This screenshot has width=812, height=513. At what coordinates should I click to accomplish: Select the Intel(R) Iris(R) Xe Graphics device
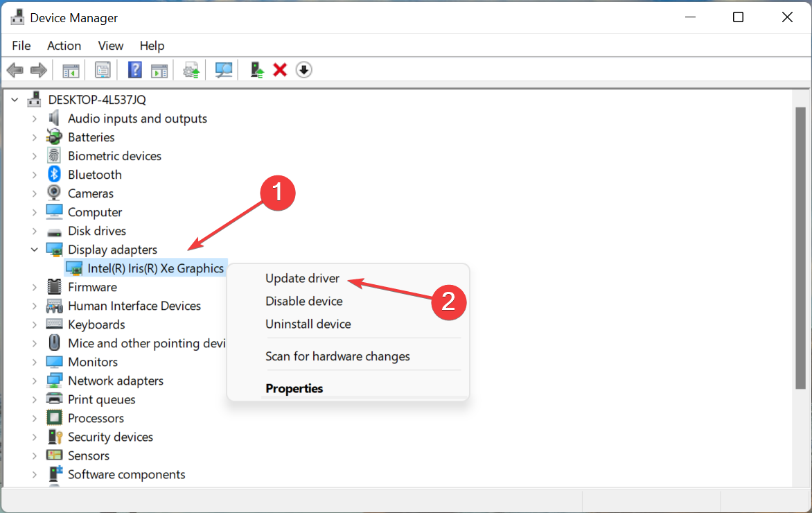coord(146,268)
